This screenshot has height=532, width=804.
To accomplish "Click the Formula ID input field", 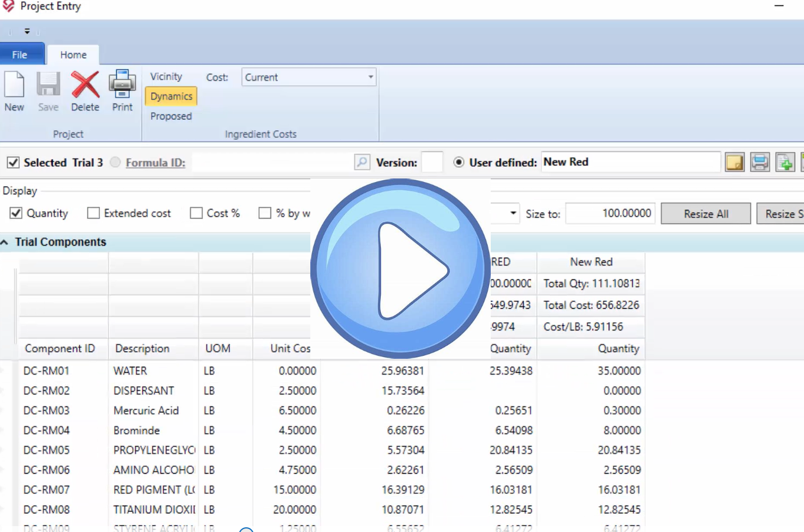I will click(x=273, y=162).
